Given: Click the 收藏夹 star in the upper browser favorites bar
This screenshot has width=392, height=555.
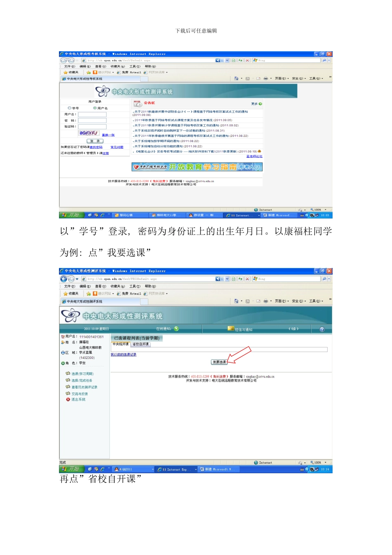Looking at the screenshot, I should pos(65,72).
